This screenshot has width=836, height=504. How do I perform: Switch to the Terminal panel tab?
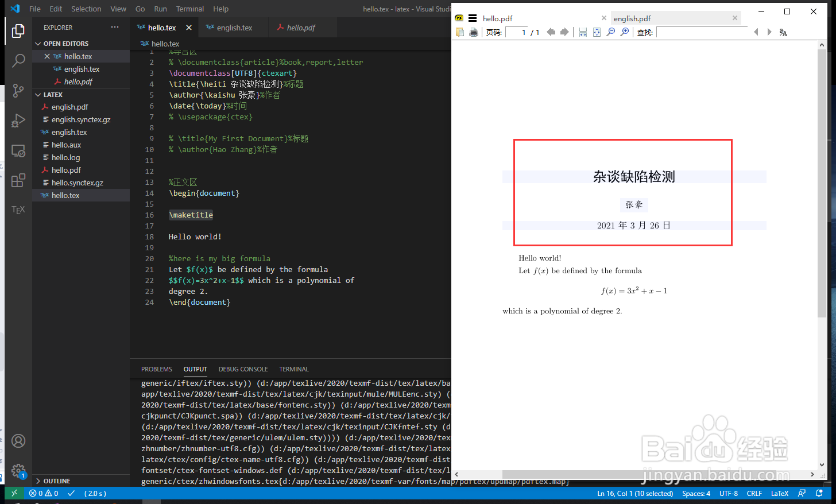(294, 369)
